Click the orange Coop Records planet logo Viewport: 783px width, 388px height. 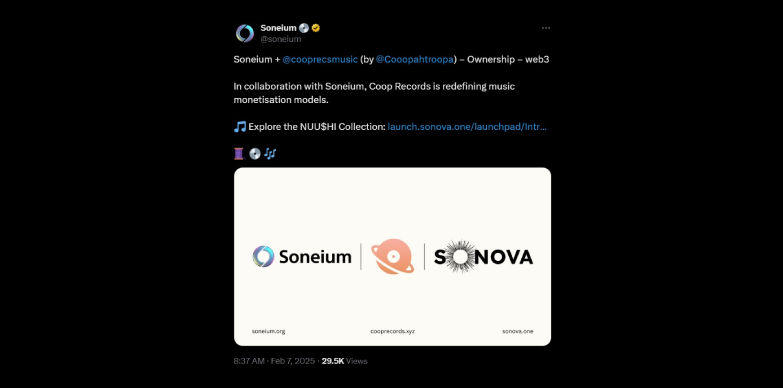(392, 256)
